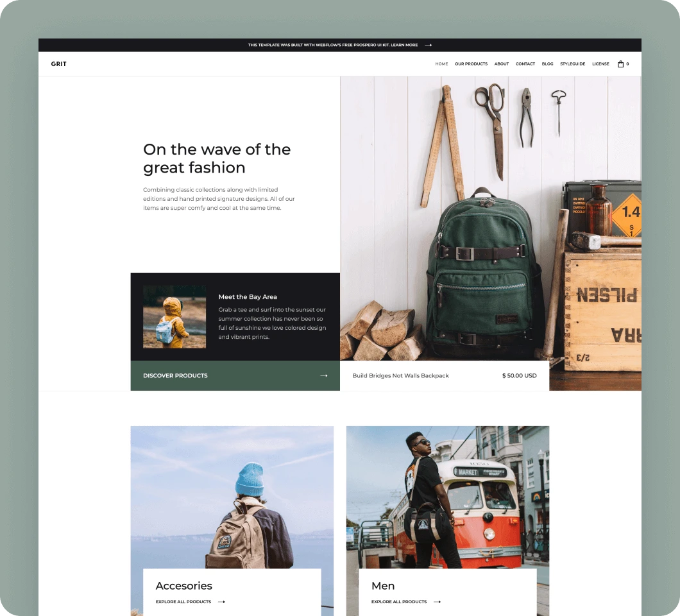Click the $50.00 USD price label

[x=519, y=375]
